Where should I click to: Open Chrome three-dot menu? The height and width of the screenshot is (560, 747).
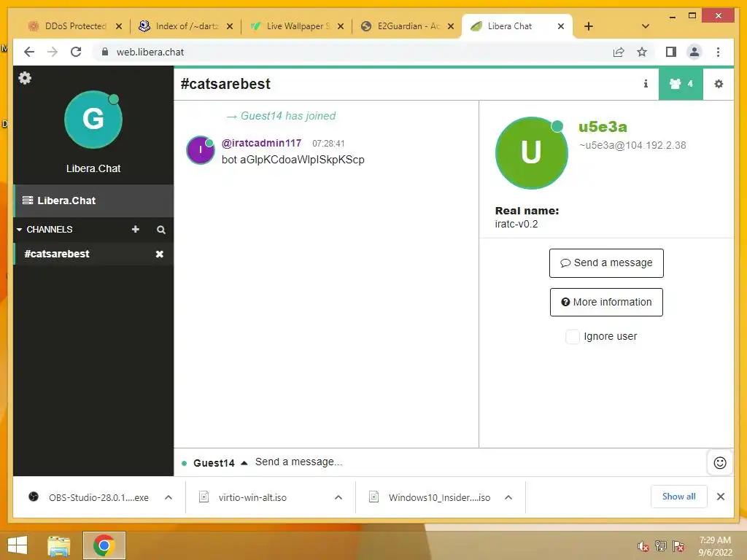718,52
